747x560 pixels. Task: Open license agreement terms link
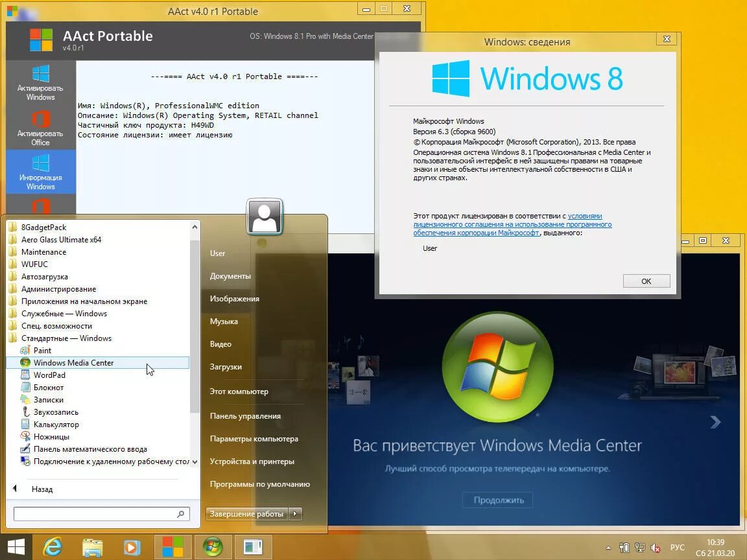tap(513, 225)
